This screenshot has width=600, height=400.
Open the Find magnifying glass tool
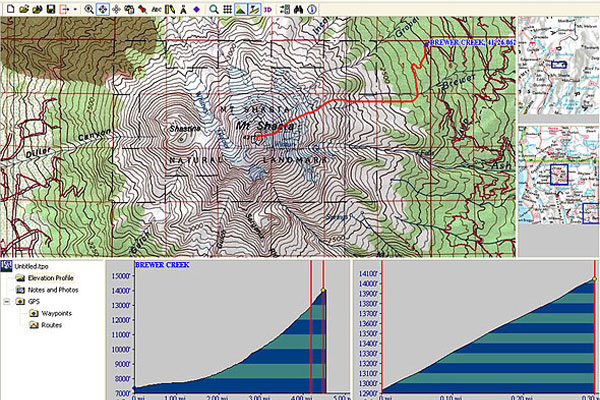214,9
